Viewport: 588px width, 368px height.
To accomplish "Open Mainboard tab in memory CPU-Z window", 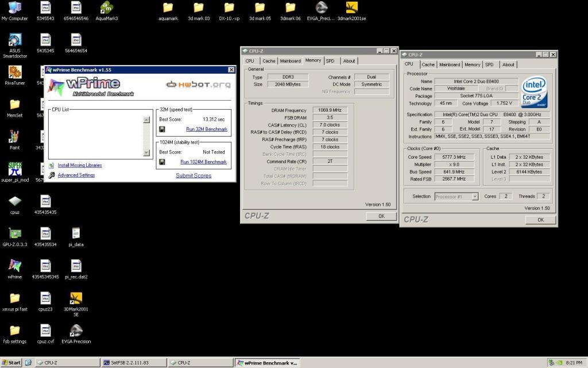I will (290, 61).
